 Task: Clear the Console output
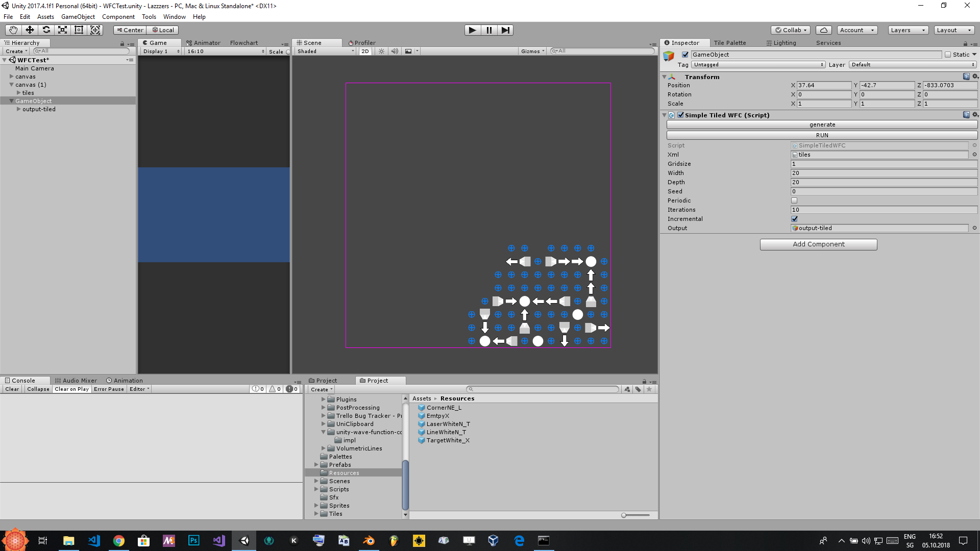tap(12, 389)
